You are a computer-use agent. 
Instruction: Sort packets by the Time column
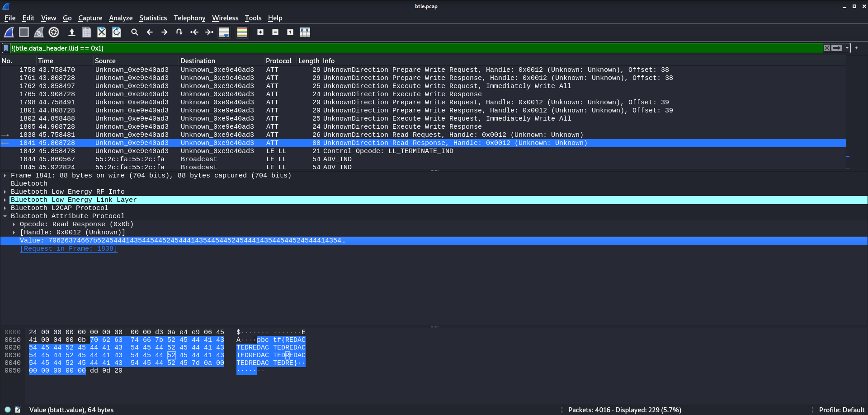(65, 61)
